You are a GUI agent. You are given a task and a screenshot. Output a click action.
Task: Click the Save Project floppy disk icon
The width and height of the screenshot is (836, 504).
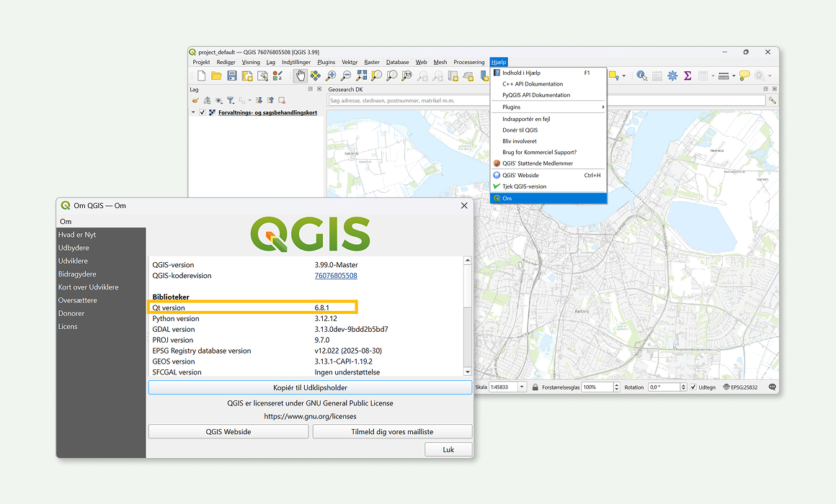[232, 76]
